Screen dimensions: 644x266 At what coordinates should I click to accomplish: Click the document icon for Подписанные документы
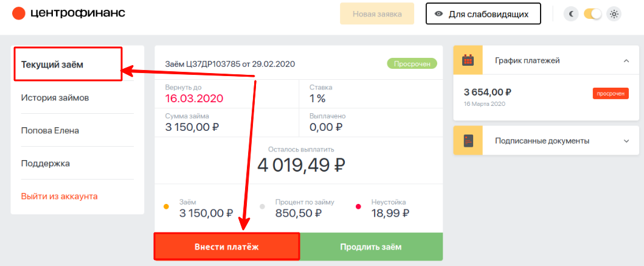coord(468,141)
